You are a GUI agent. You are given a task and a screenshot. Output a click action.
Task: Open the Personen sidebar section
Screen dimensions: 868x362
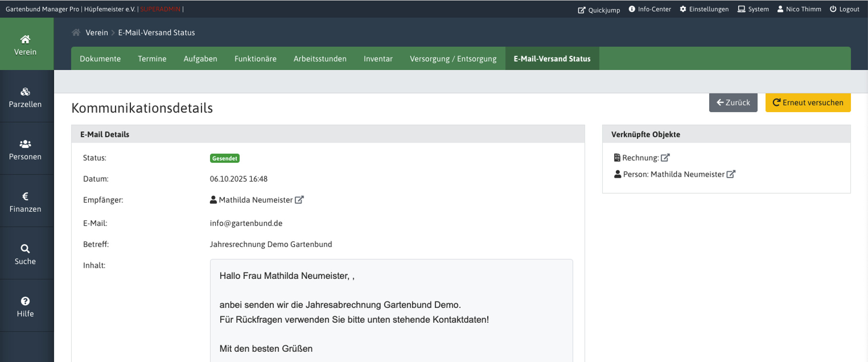pos(25,149)
